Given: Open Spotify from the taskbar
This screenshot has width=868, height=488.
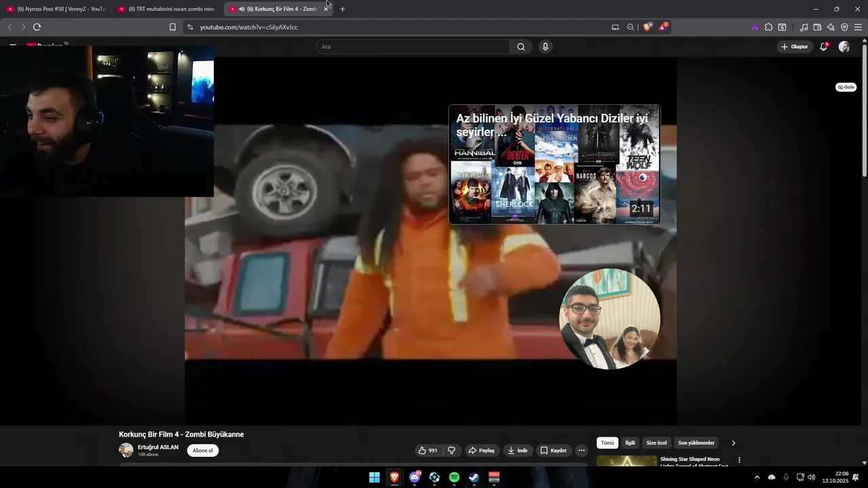Looking at the screenshot, I should pyautogui.click(x=454, y=477).
